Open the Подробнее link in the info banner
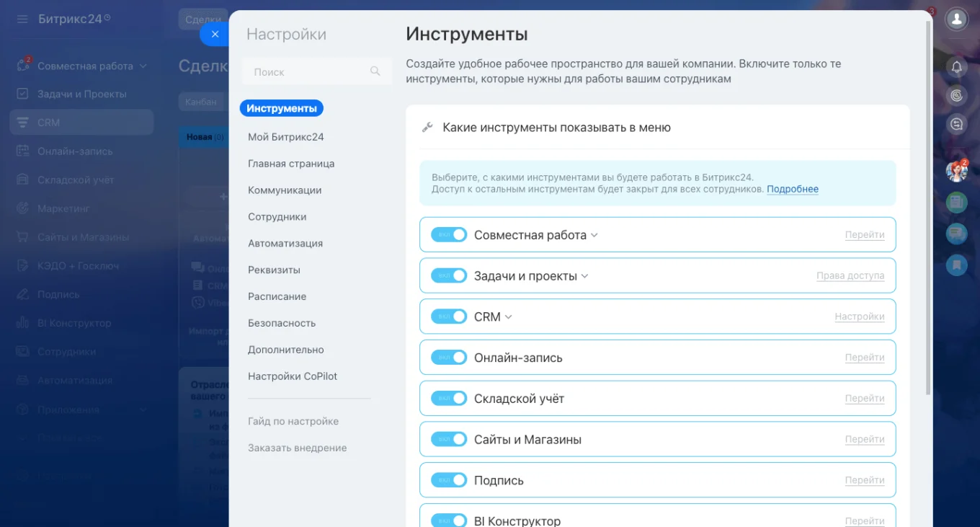This screenshot has height=527, width=980. [x=793, y=189]
